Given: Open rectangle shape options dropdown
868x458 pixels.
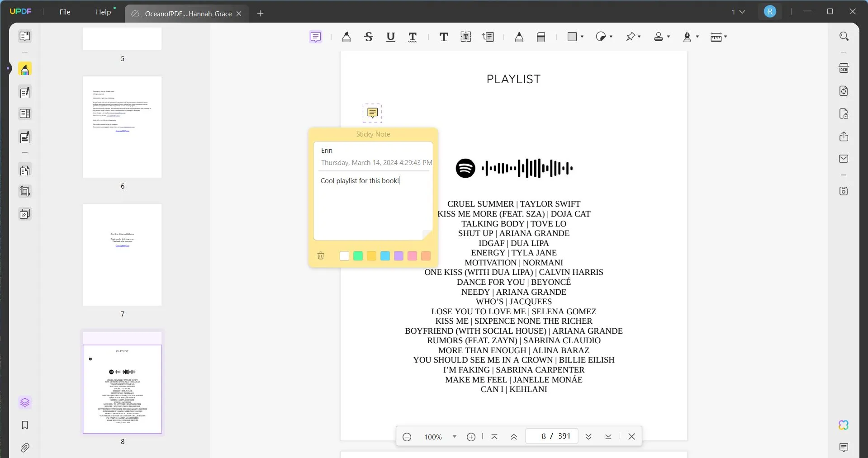Looking at the screenshot, I should [x=582, y=37].
